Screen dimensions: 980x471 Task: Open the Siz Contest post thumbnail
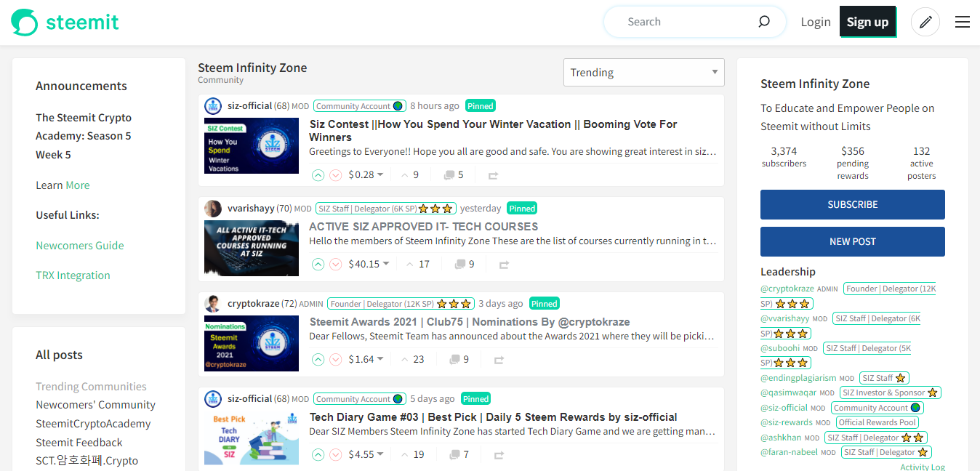(252, 145)
